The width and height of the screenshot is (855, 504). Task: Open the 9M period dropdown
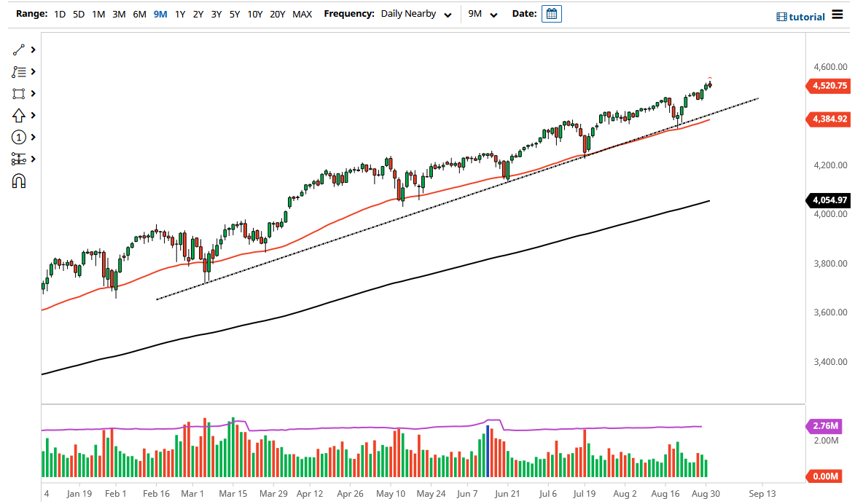483,13
